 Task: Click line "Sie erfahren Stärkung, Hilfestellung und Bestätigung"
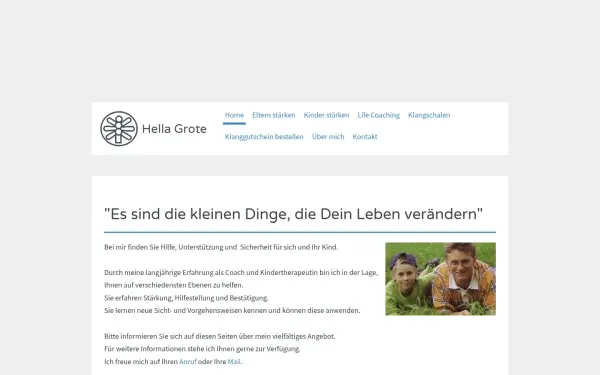pyautogui.click(x=186, y=298)
